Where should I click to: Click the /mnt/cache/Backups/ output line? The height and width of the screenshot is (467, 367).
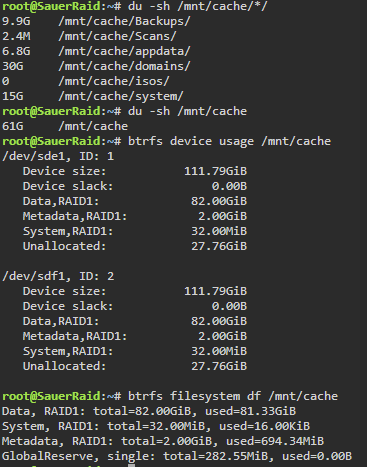[96, 21]
